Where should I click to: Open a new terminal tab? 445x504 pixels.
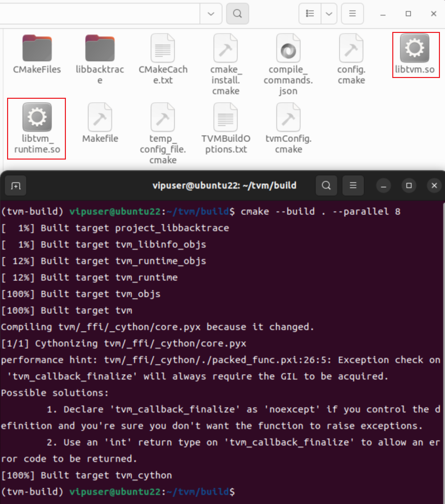click(16, 185)
